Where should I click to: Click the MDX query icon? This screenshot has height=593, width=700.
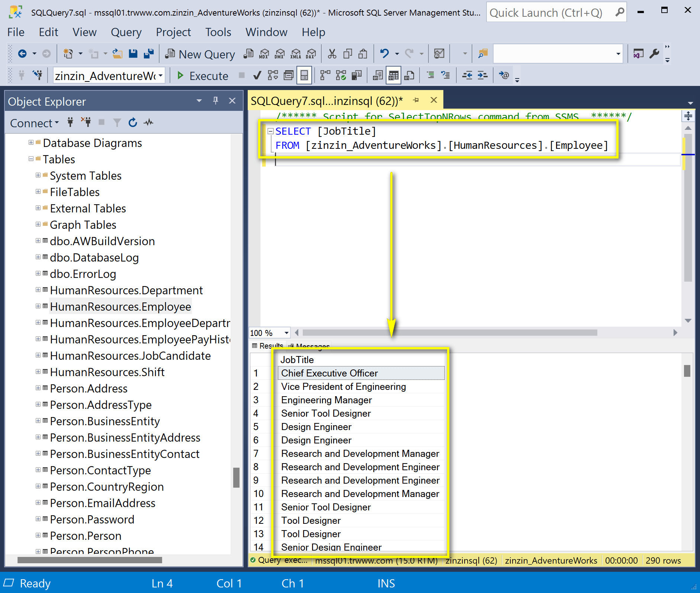[264, 54]
